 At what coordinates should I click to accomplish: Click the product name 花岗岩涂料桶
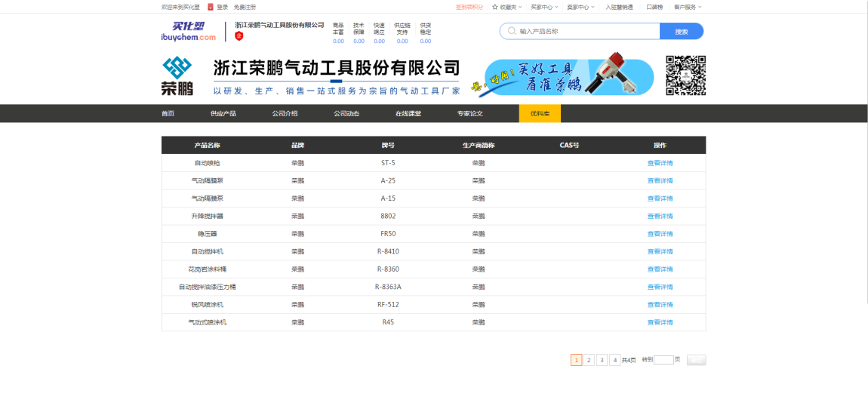pos(208,269)
